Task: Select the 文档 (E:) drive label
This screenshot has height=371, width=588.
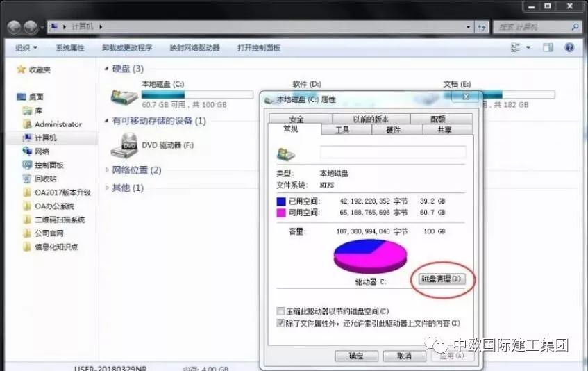Action: click(x=457, y=84)
